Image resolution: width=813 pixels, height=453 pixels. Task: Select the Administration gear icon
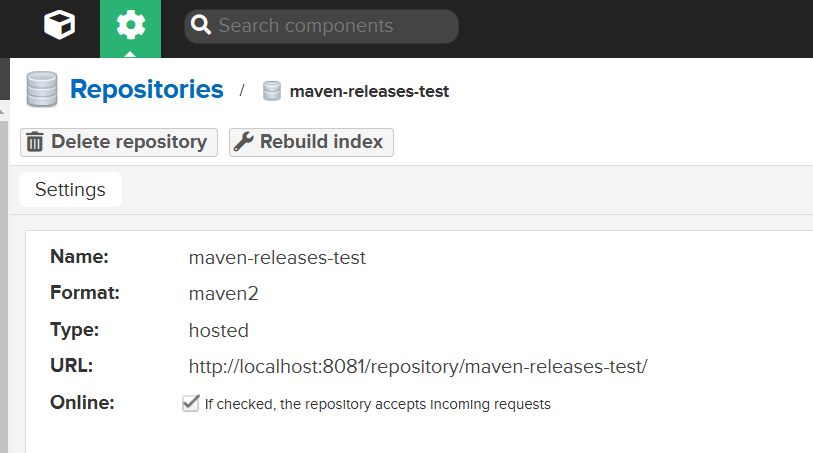[131, 25]
